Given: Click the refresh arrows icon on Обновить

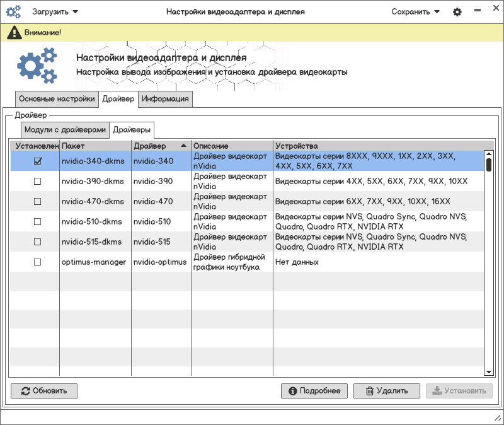Looking at the screenshot, I should (x=25, y=391).
